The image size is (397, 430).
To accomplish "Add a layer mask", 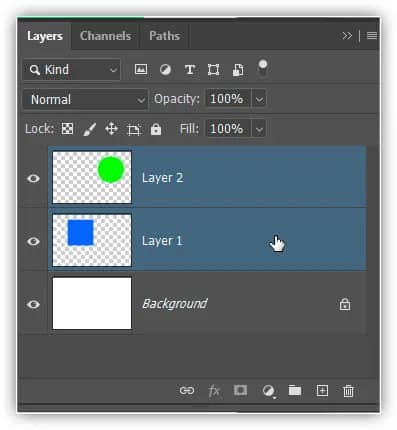I will tap(240, 390).
